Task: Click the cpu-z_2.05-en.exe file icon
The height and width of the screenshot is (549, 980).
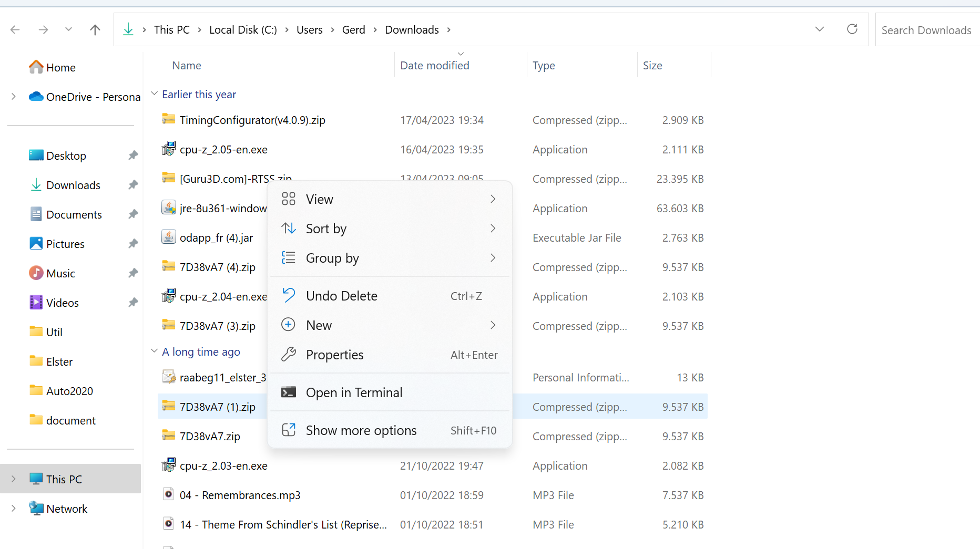Action: (x=169, y=149)
